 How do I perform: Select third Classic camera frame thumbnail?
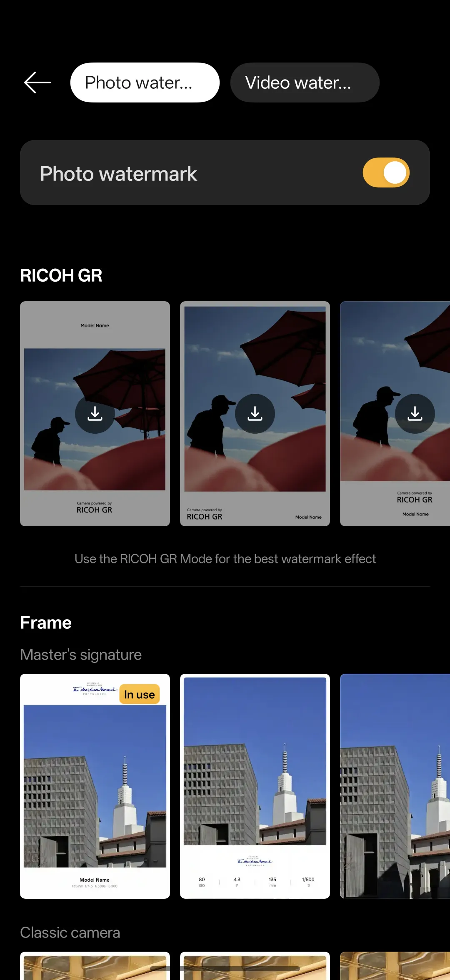(x=395, y=966)
